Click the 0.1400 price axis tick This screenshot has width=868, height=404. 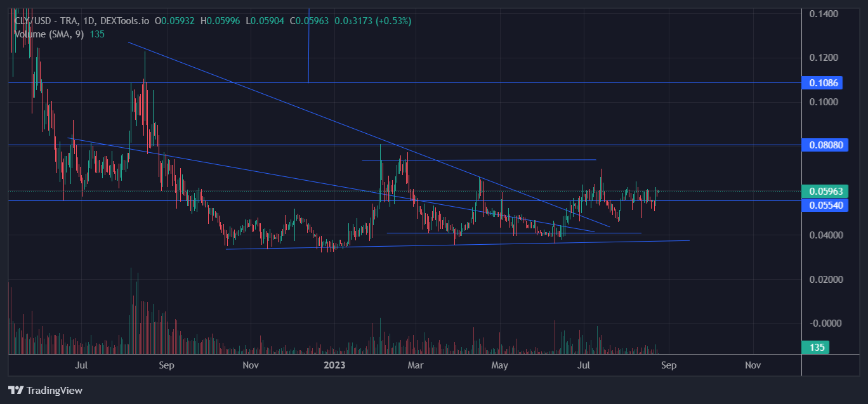(824, 13)
